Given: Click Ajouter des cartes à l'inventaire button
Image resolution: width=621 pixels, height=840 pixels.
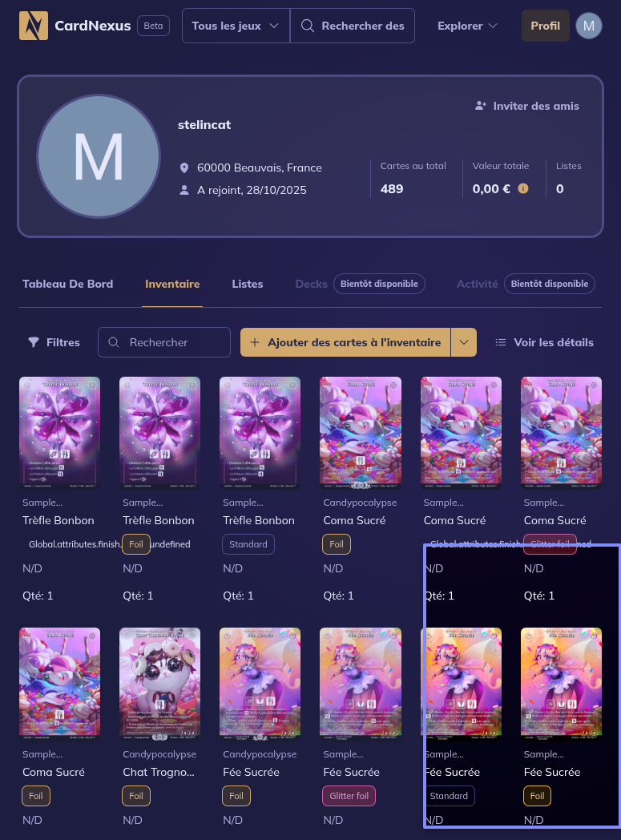Looking at the screenshot, I should [346, 342].
